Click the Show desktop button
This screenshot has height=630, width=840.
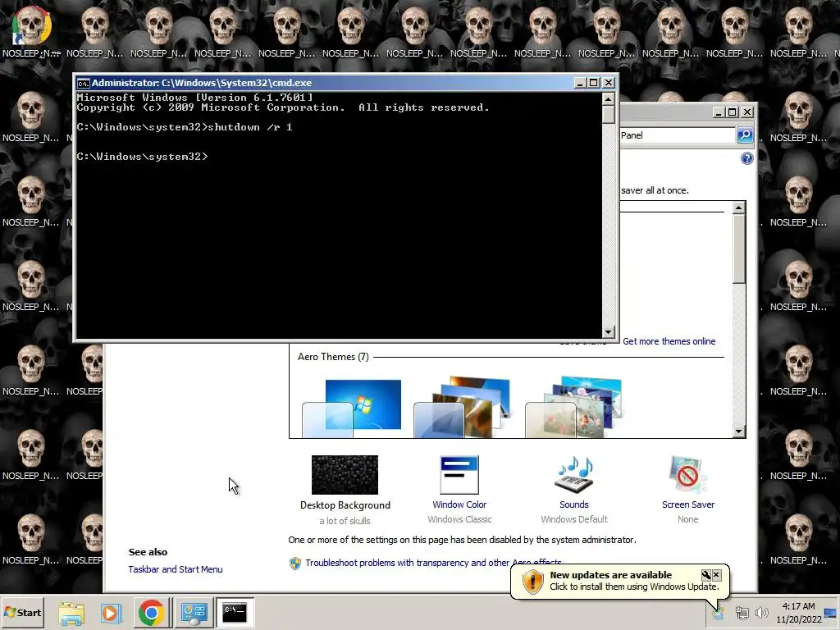832,612
